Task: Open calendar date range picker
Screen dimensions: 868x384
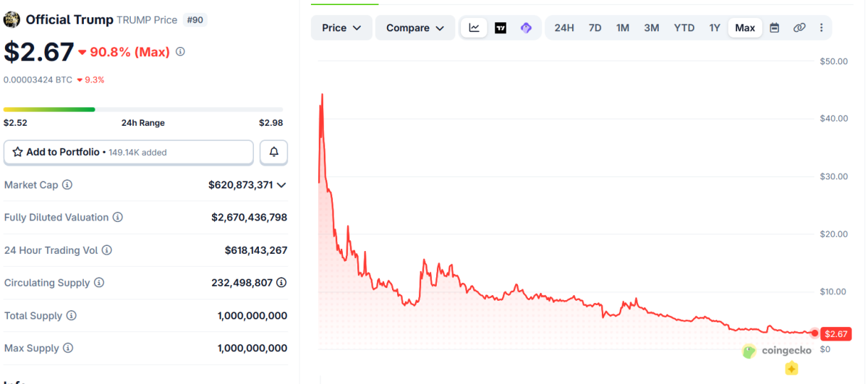Action: tap(775, 28)
